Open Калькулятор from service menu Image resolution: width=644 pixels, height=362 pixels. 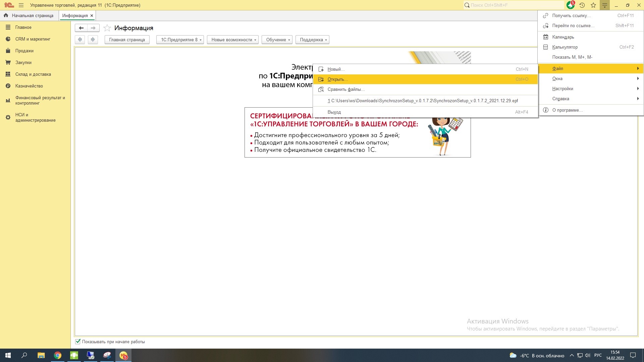click(x=565, y=47)
